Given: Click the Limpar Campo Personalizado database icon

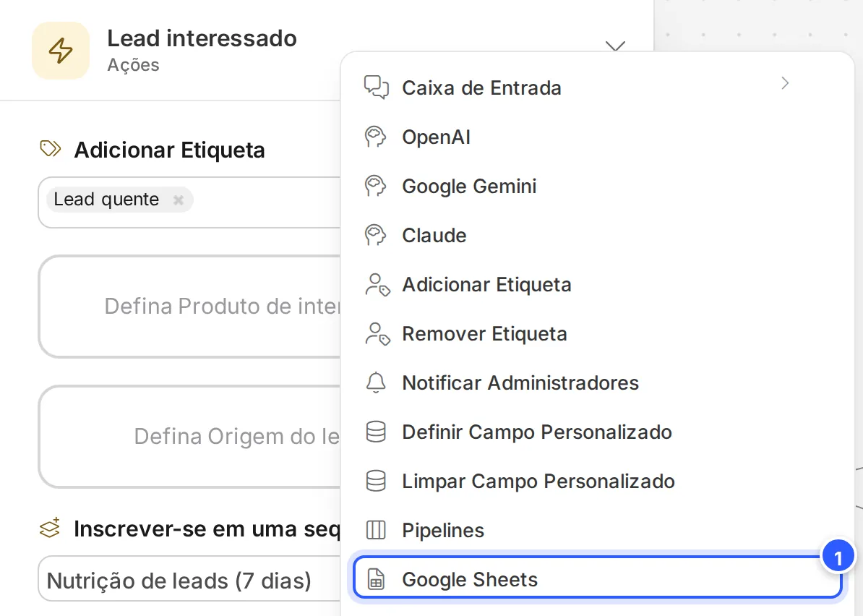Looking at the screenshot, I should pos(376,481).
